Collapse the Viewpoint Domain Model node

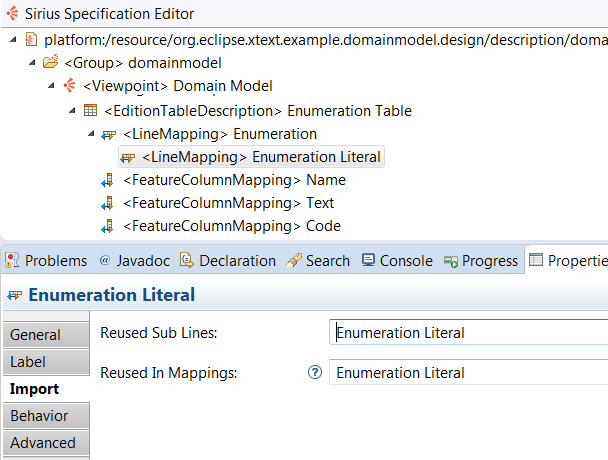tap(52, 87)
